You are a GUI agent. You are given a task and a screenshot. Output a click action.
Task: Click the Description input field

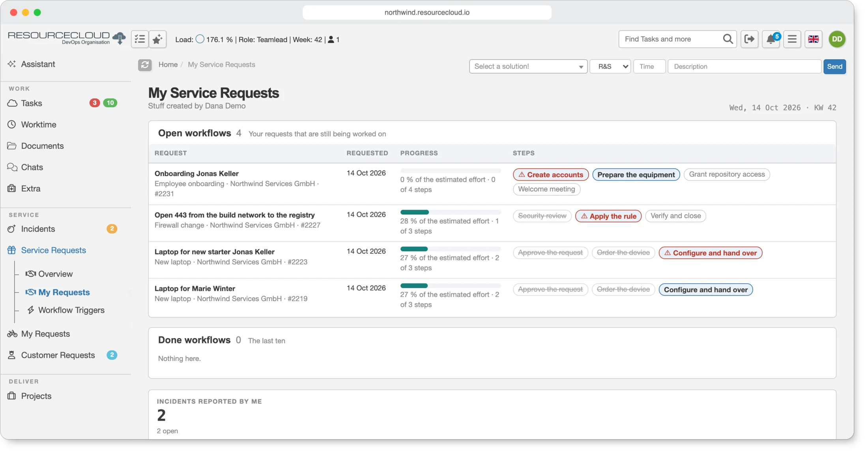pos(744,66)
